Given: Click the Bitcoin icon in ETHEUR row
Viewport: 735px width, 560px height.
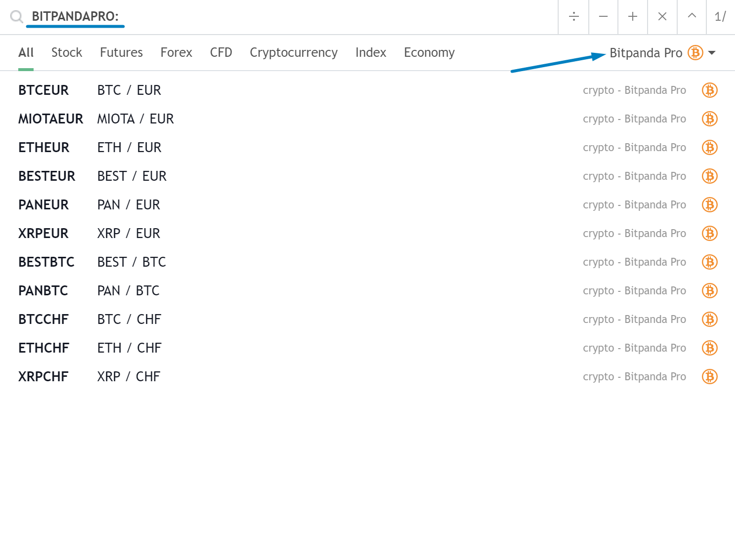Looking at the screenshot, I should pyautogui.click(x=710, y=148).
